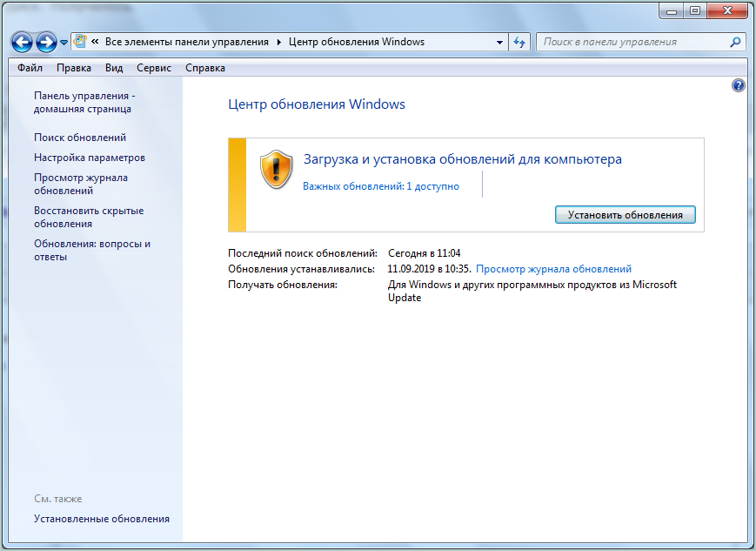Open "Просмотр журнала обновлений" in the sidebar
756x551 pixels.
click(81, 184)
